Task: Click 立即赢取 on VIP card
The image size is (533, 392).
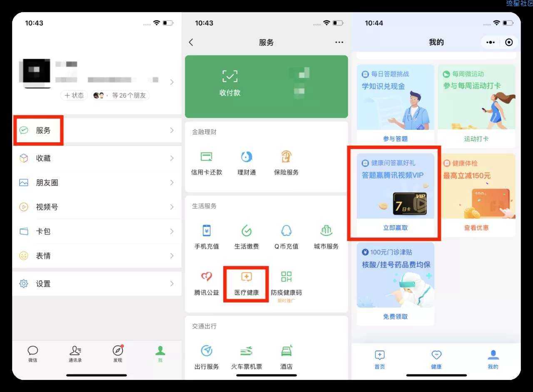Action: [x=395, y=228]
